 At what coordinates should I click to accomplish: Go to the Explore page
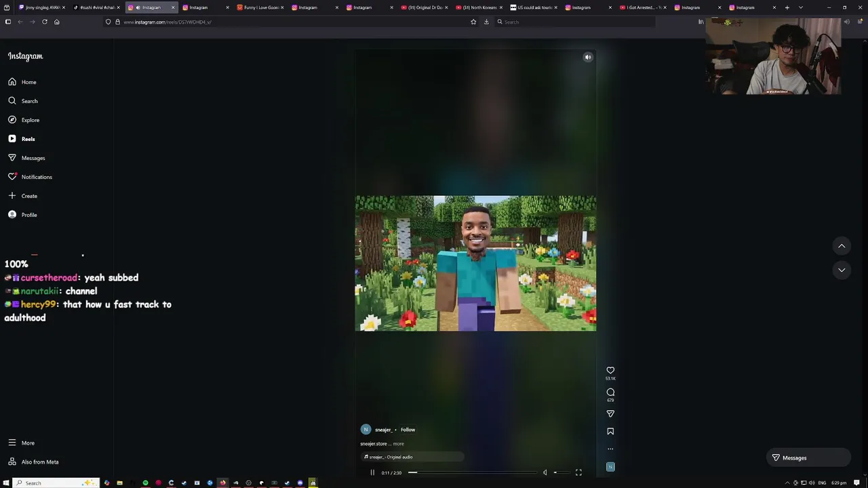[23, 120]
